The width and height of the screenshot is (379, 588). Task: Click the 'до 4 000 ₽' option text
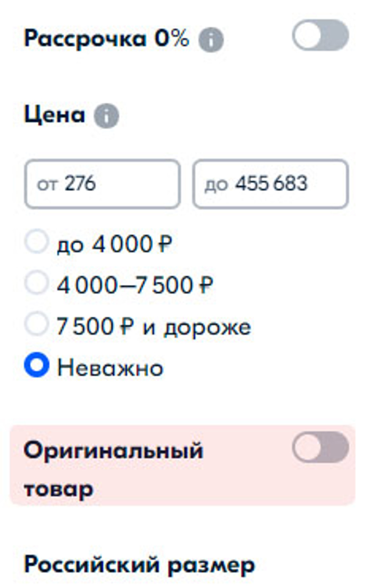tap(114, 244)
